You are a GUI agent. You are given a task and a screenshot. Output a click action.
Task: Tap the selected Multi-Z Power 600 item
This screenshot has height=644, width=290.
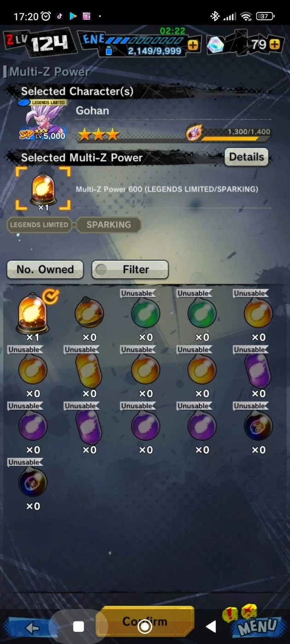pos(43,189)
